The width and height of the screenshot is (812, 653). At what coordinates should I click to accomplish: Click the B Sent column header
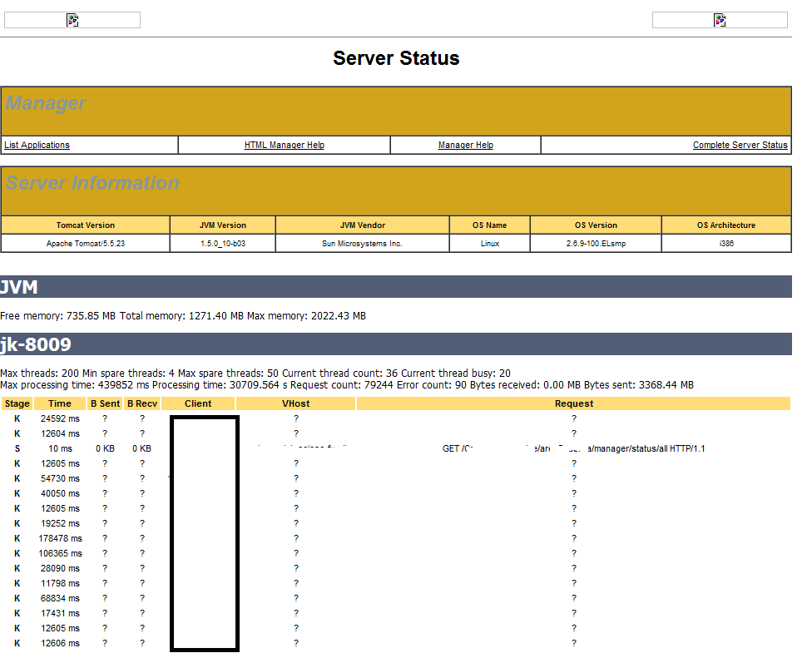click(x=105, y=403)
